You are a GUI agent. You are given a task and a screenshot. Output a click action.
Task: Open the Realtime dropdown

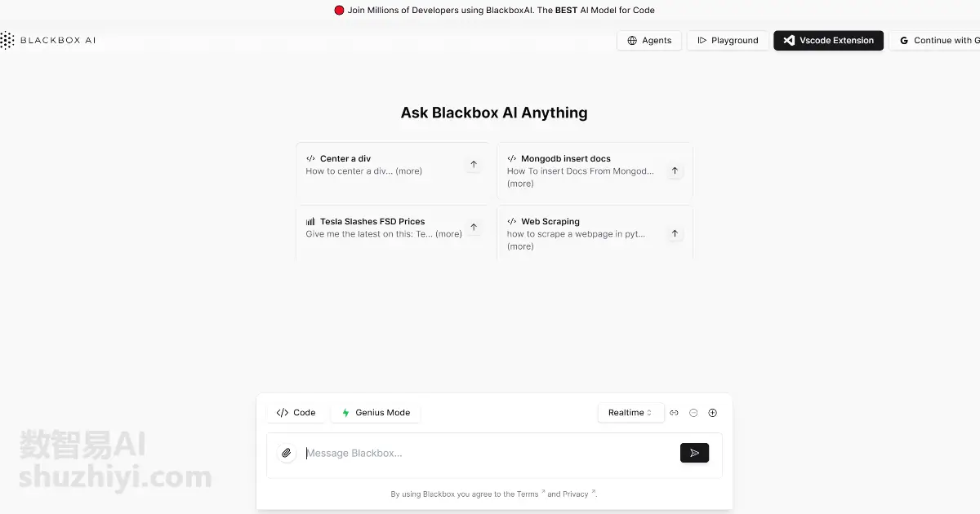tap(630, 413)
